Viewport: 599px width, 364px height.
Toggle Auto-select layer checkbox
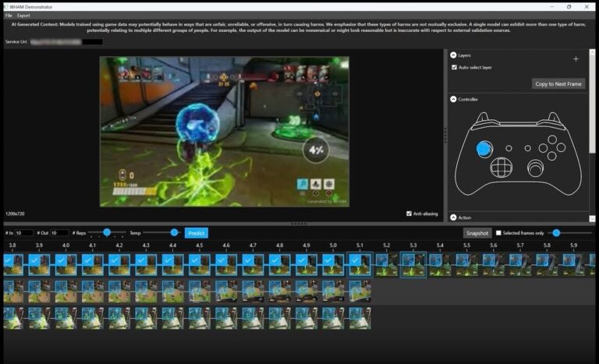[454, 67]
